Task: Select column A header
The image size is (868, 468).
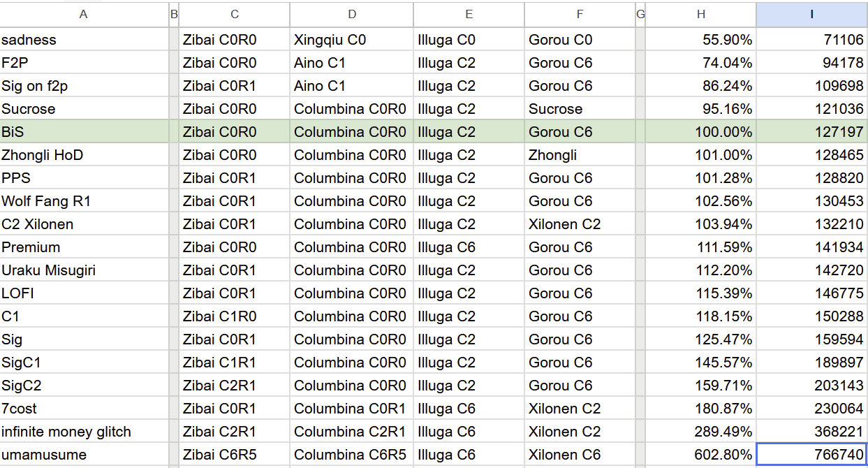Action: pyautogui.click(x=84, y=14)
